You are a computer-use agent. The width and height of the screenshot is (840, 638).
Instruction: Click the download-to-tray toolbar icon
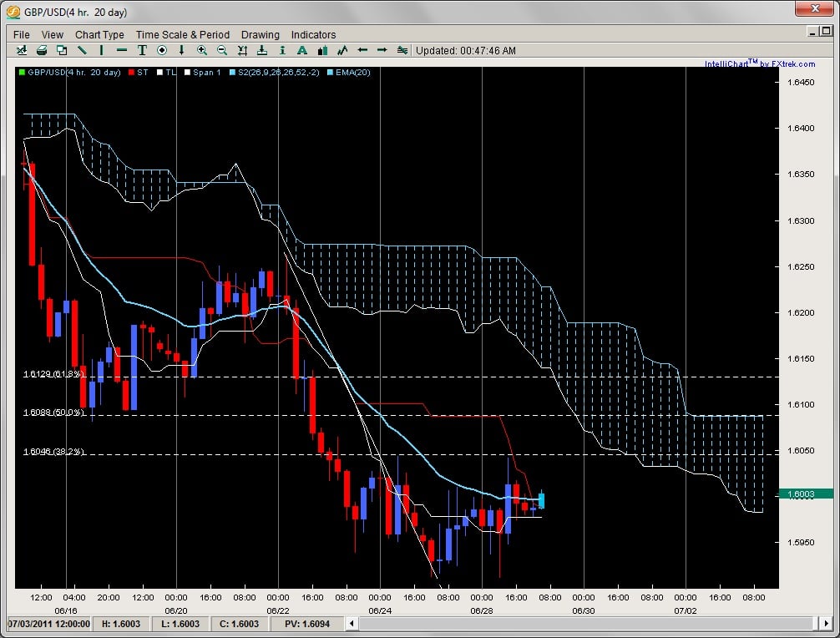click(262, 50)
